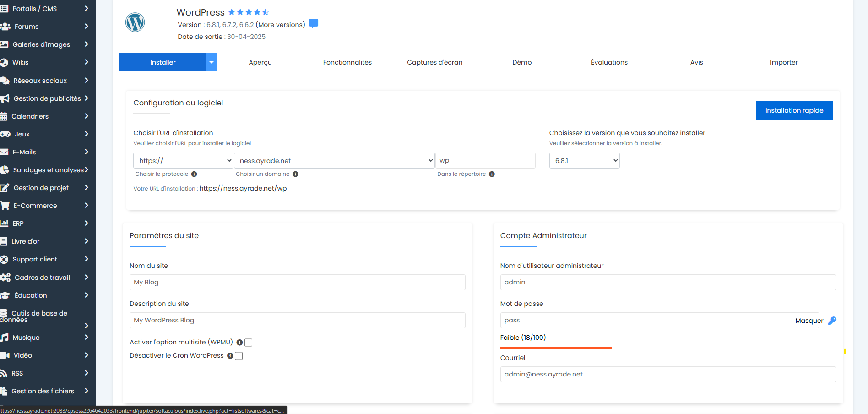Click the Musique note icon
This screenshot has width=868, height=414.
pos(5,338)
